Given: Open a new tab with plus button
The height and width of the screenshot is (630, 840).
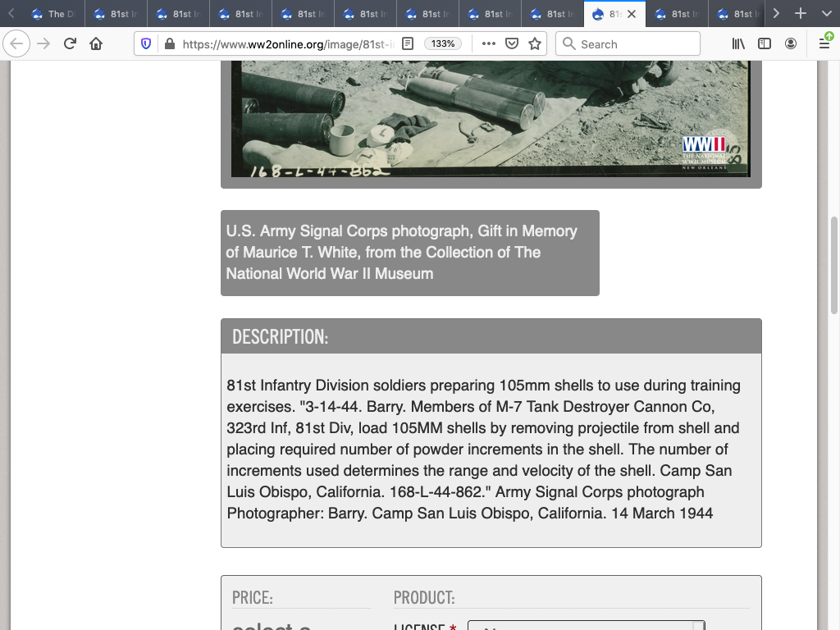Looking at the screenshot, I should [x=801, y=14].
